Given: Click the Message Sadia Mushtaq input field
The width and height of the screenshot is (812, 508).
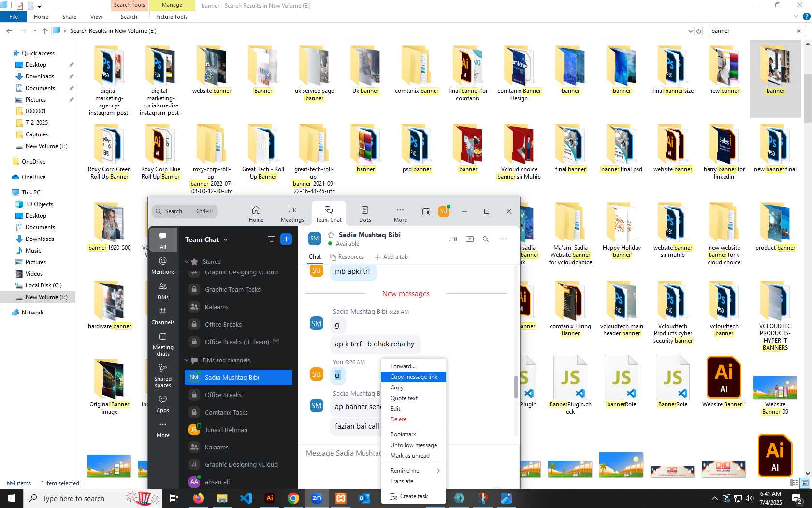Looking at the screenshot, I should pos(343,453).
